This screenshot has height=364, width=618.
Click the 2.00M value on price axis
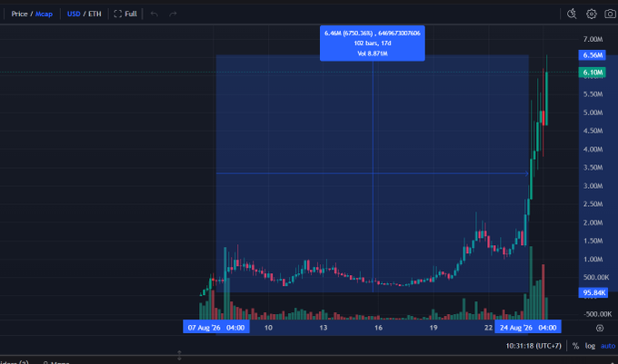pyautogui.click(x=593, y=222)
